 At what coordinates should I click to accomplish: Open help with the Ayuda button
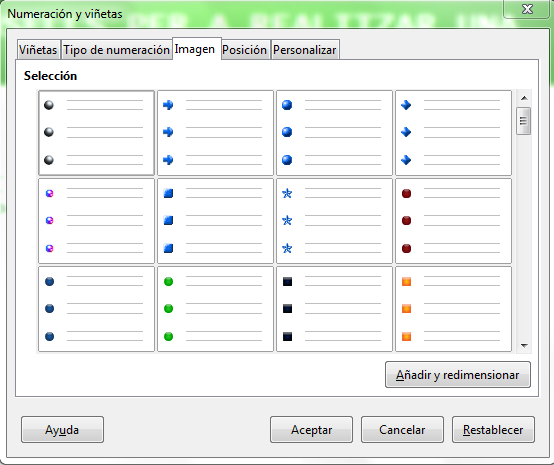(x=62, y=430)
